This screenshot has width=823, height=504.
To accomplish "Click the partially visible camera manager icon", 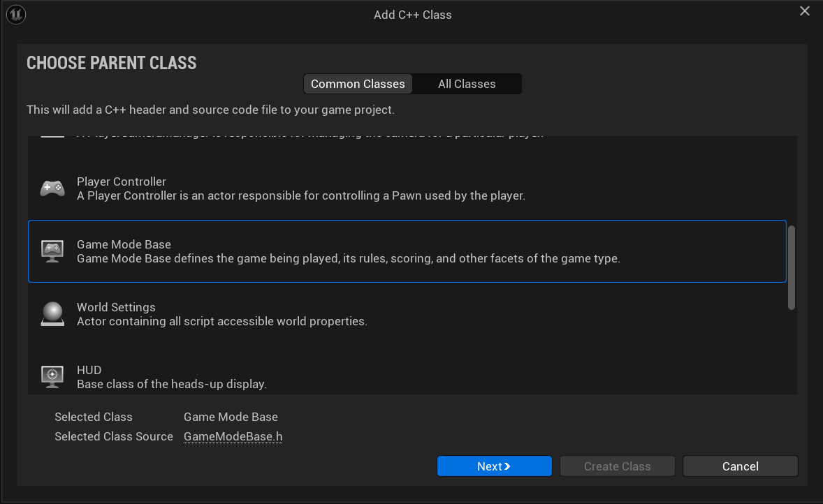I will pyautogui.click(x=52, y=136).
